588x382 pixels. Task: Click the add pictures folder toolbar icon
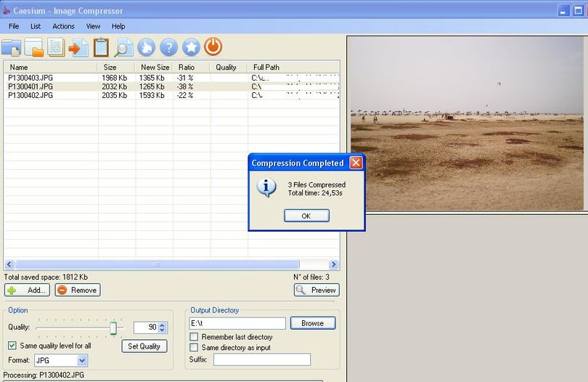(x=11, y=48)
